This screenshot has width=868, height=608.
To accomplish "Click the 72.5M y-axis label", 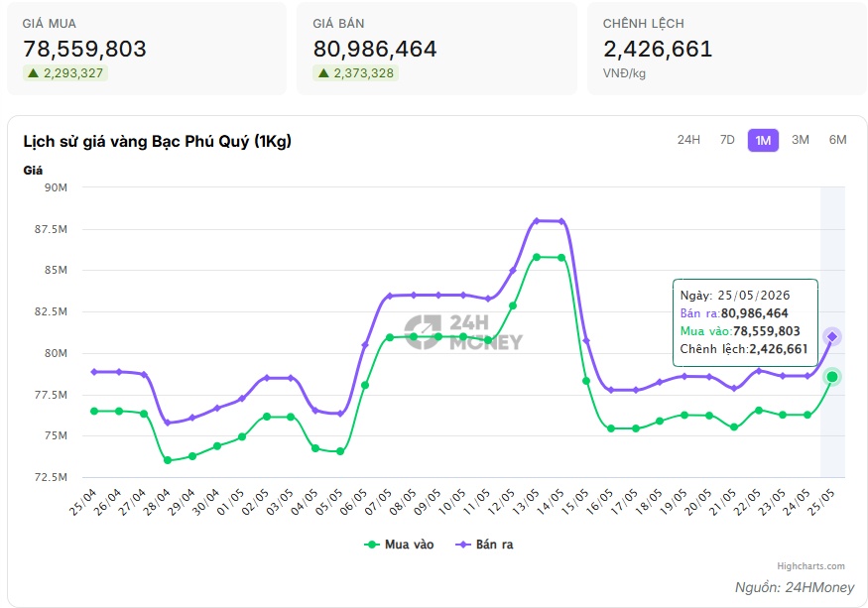I will click(x=51, y=477).
